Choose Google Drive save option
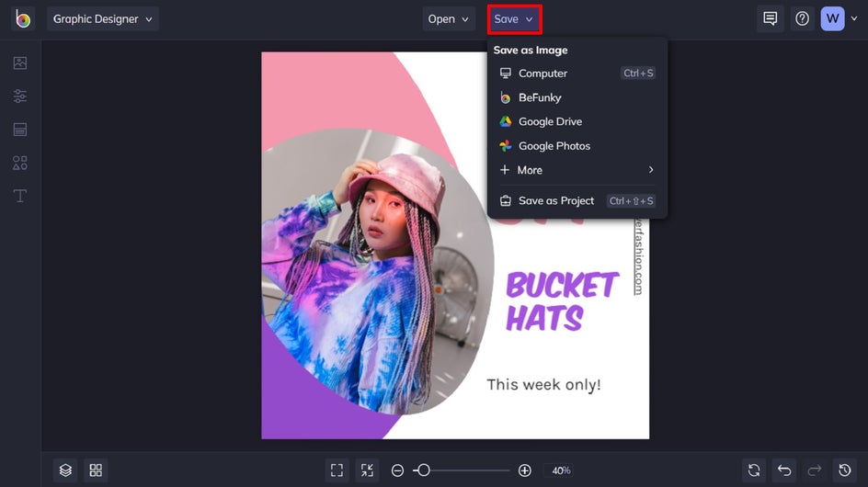The height and width of the screenshot is (487, 868). coord(577,121)
